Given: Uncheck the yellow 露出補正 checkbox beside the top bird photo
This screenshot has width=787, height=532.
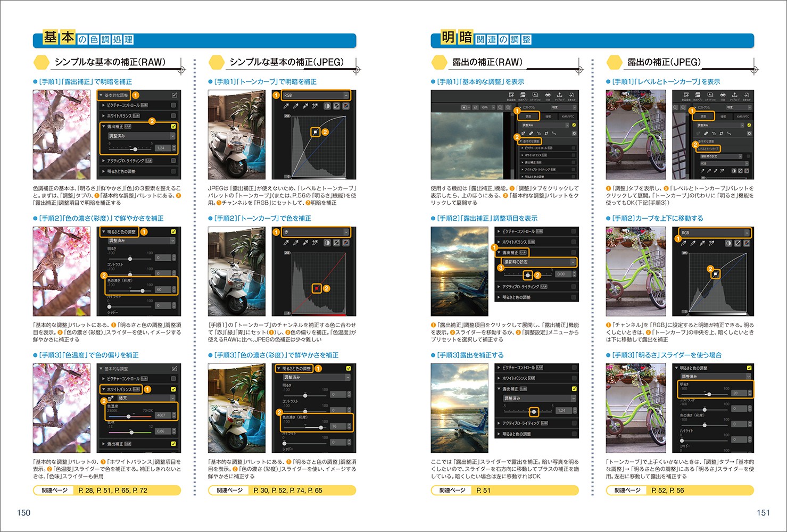Looking at the screenshot, I should pyautogui.click(x=173, y=127).
